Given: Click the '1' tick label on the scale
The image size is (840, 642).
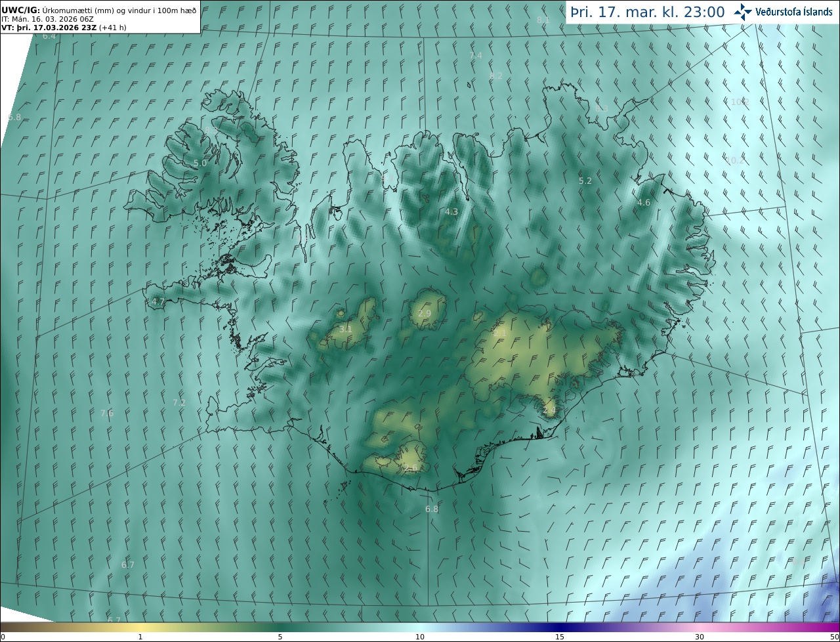Looking at the screenshot, I should (x=140, y=637).
